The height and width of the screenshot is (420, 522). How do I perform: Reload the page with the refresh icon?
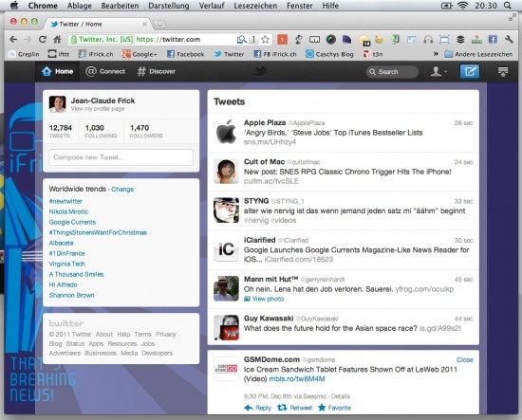click(x=43, y=39)
